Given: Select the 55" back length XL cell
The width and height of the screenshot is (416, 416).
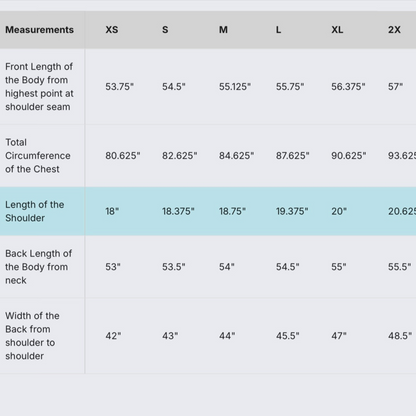Looking at the screenshot, I should point(339,267).
